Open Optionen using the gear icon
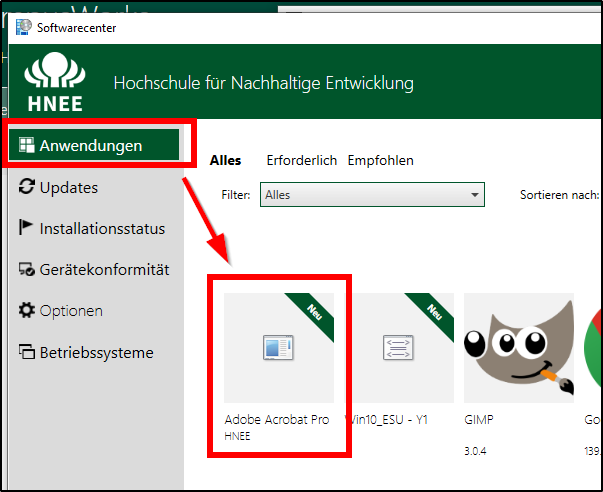603x492 pixels. pos(27,311)
